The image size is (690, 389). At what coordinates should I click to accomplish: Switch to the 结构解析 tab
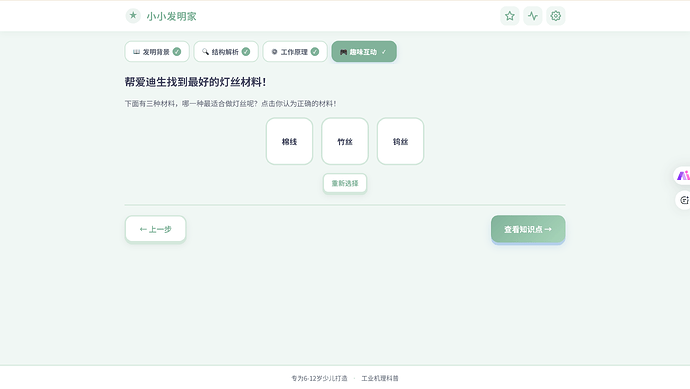226,51
